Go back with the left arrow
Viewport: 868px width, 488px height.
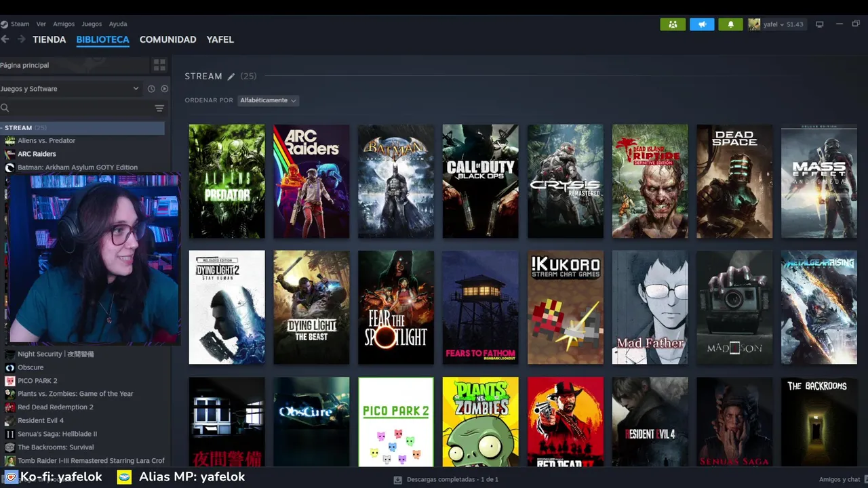(5, 39)
